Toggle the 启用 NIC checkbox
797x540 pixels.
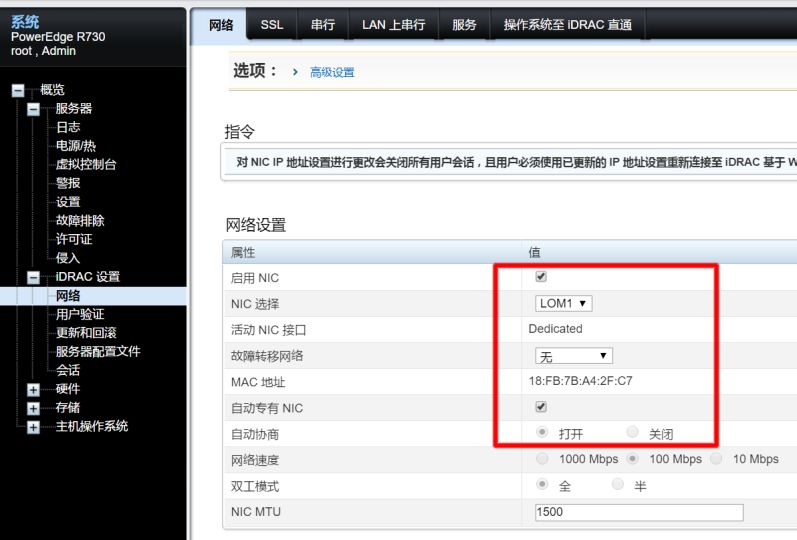point(541,277)
